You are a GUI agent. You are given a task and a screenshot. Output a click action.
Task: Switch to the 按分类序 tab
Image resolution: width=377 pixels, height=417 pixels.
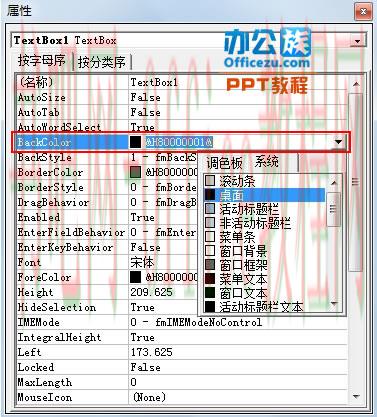(x=102, y=62)
